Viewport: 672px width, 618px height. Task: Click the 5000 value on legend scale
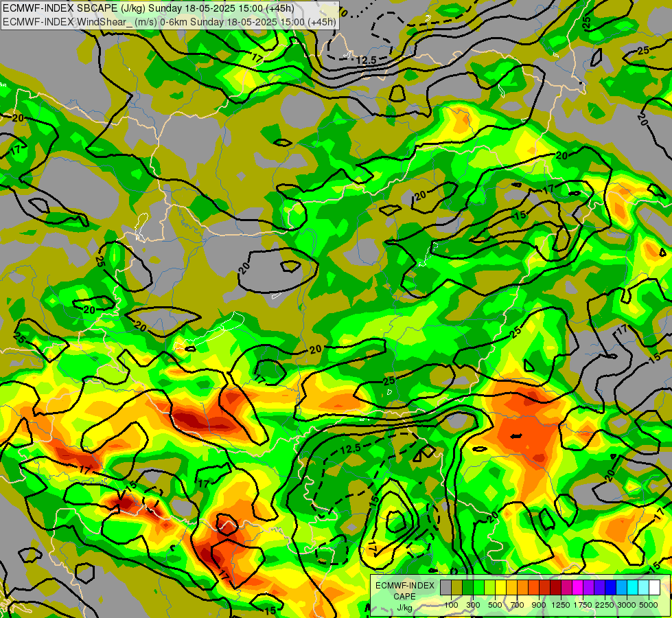(x=649, y=605)
